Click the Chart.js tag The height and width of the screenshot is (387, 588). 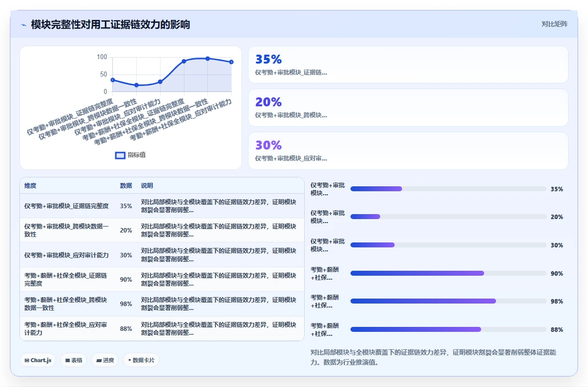38,360
